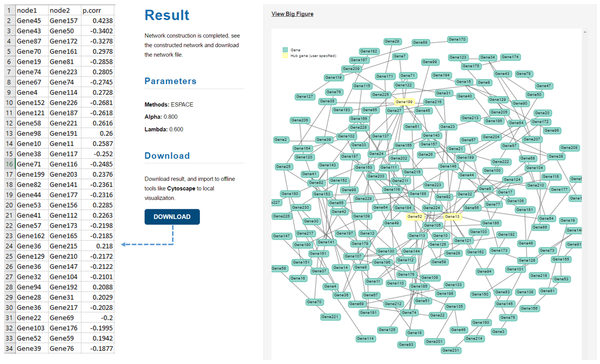Click the Gene2 node in the network

280,140
